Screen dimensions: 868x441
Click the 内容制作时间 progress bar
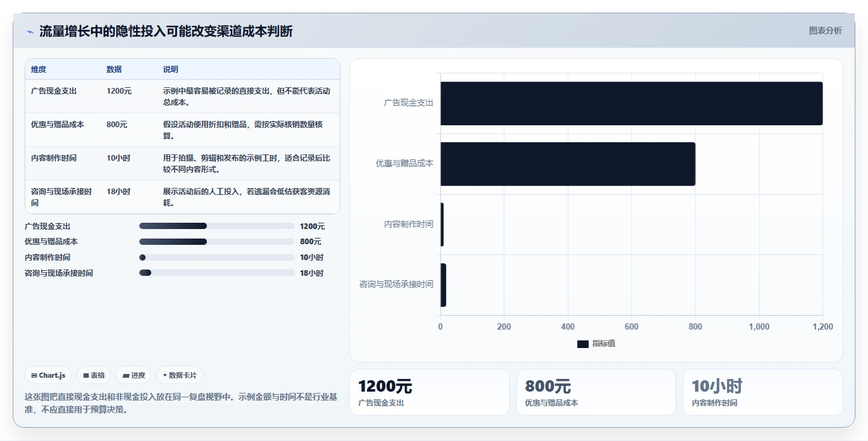coord(217,258)
